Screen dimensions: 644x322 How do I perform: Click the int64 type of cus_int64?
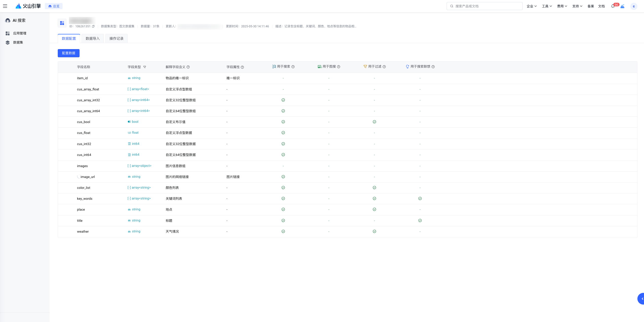pyautogui.click(x=134, y=155)
